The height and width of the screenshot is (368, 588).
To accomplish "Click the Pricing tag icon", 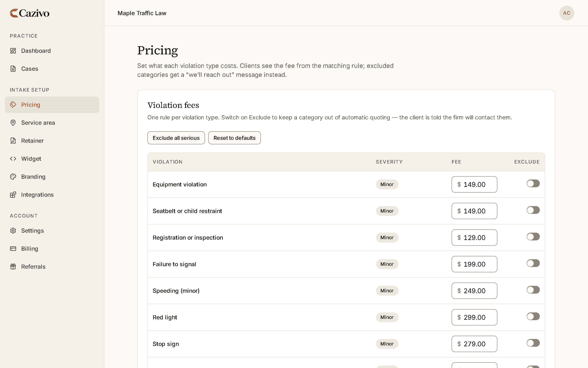I will click(x=13, y=105).
